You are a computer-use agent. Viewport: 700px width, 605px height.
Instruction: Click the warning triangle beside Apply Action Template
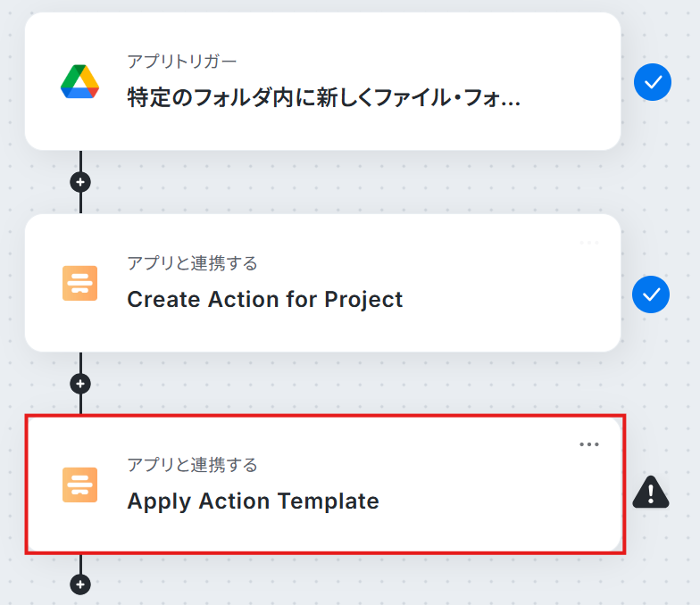coord(651,492)
